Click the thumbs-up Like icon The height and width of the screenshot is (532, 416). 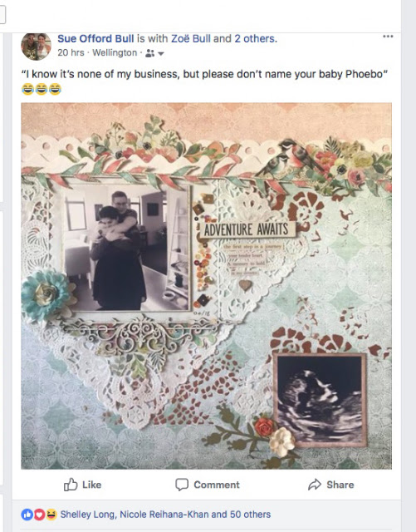[x=71, y=485]
